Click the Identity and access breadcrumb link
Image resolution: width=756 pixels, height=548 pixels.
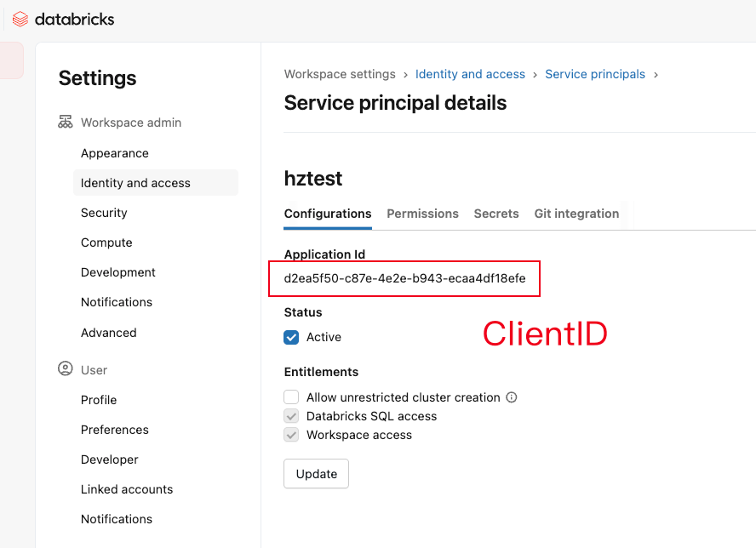(x=470, y=74)
